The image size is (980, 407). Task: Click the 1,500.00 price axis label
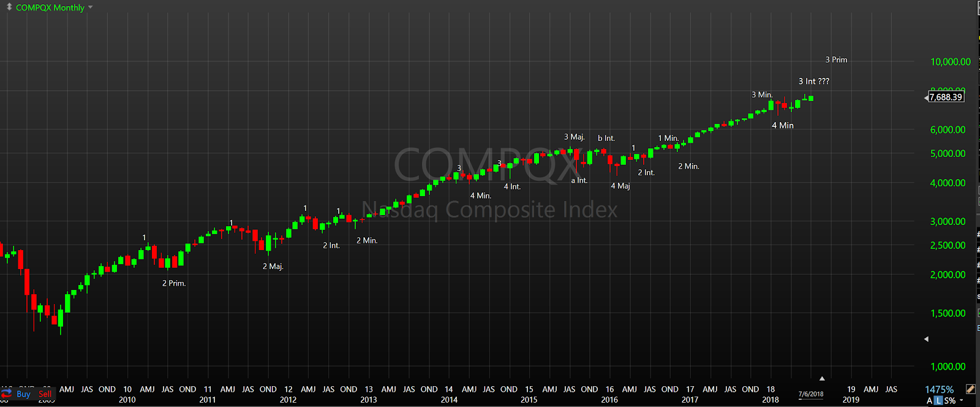[948, 313]
